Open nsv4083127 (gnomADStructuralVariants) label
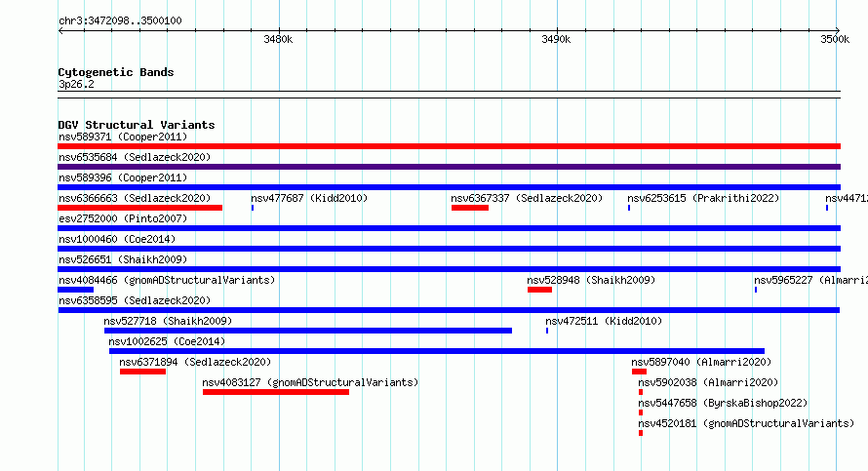868x471 pixels. (x=310, y=382)
